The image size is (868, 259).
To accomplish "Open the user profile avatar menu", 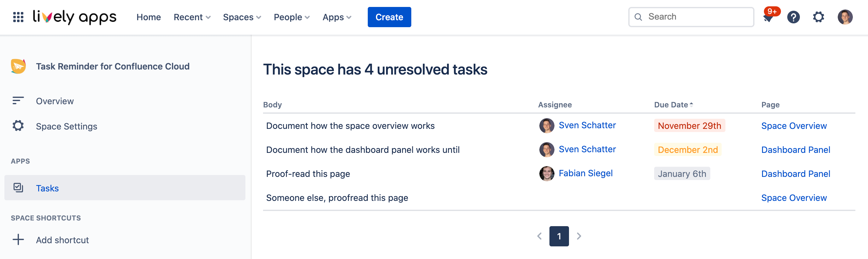I will (x=845, y=17).
